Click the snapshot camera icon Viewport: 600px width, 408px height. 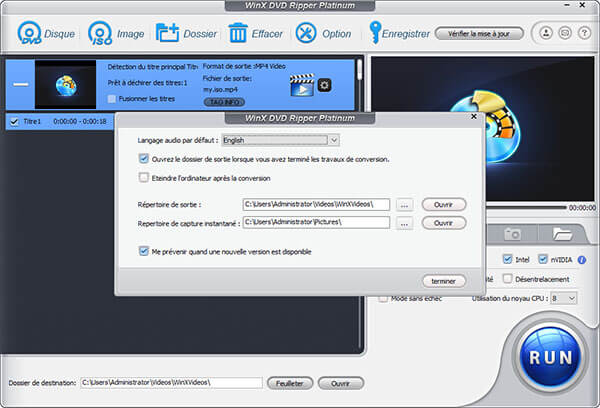(x=513, y=233)
